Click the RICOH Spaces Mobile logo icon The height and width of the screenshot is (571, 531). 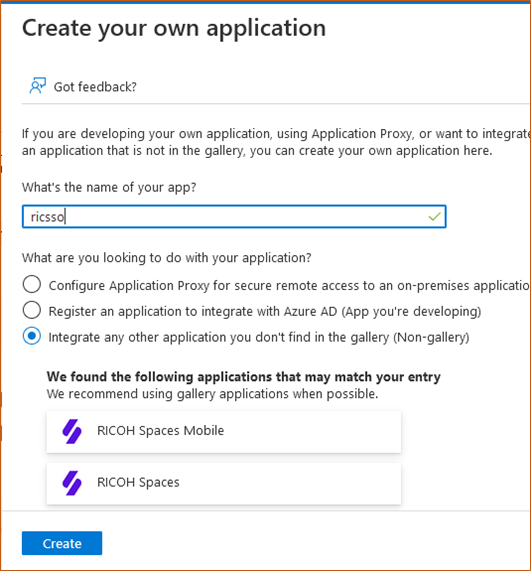(72, 432)
